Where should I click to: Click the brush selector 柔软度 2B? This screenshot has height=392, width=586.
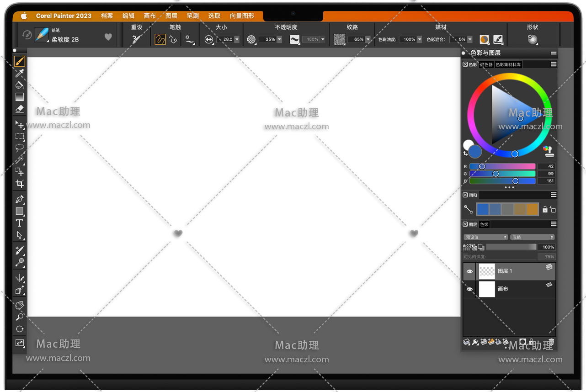pos(65,40)
